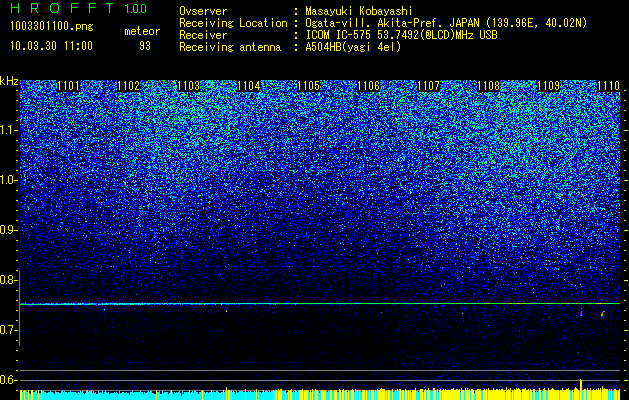Click the meteor label
Image resolution: width=629 pixels, height=400 pixels.
[142, 31]
